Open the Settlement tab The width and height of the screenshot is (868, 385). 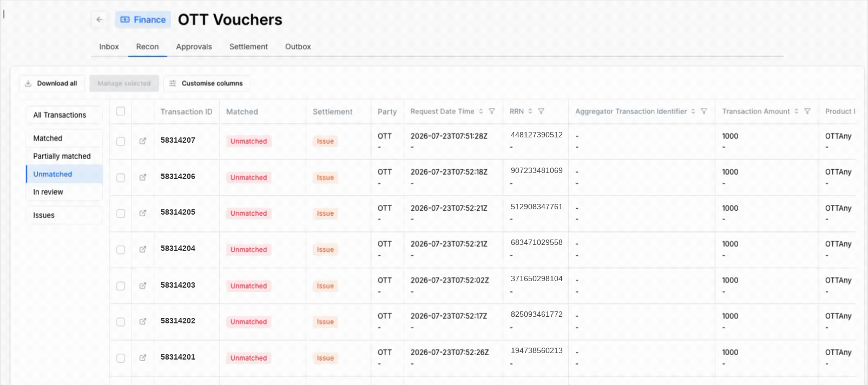(248, 47)
